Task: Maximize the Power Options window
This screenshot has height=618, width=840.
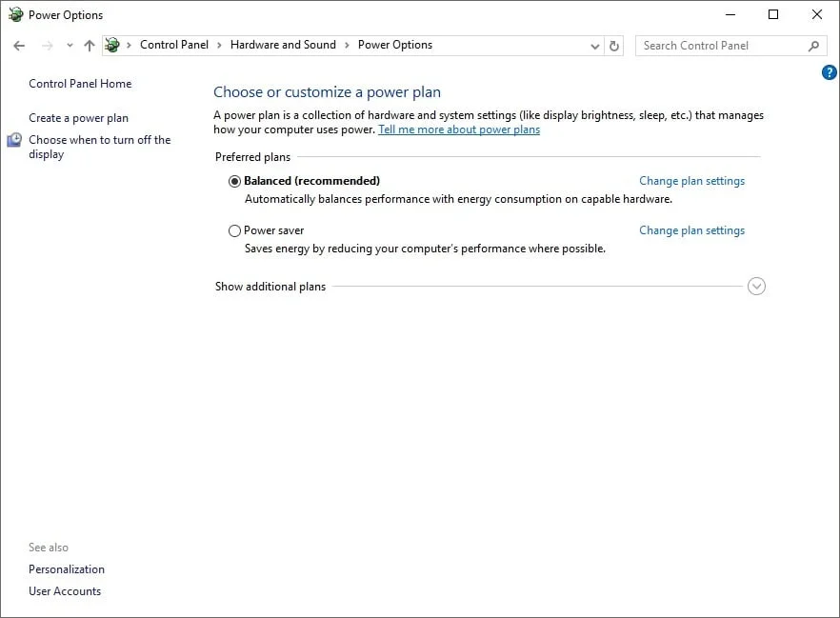Action: click(773, 14)
